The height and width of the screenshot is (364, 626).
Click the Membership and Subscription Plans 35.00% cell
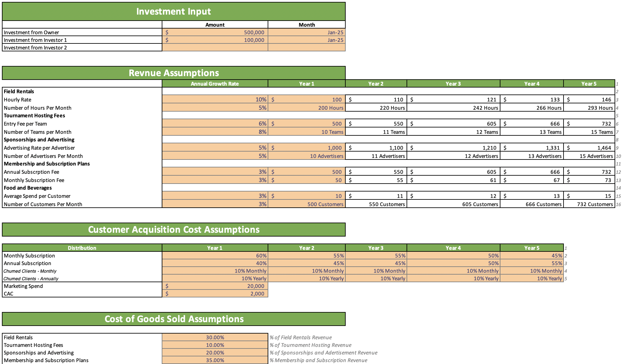(x=215, y=360)
